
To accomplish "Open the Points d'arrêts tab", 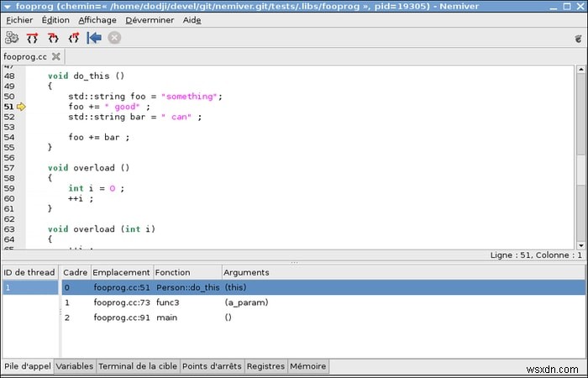I will coord(212,366).
